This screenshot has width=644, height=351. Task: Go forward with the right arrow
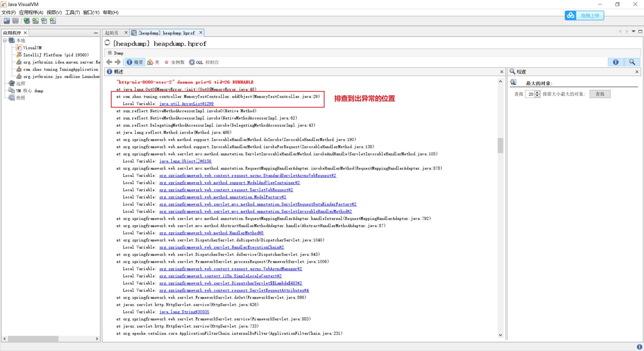(x=118, y=62)
